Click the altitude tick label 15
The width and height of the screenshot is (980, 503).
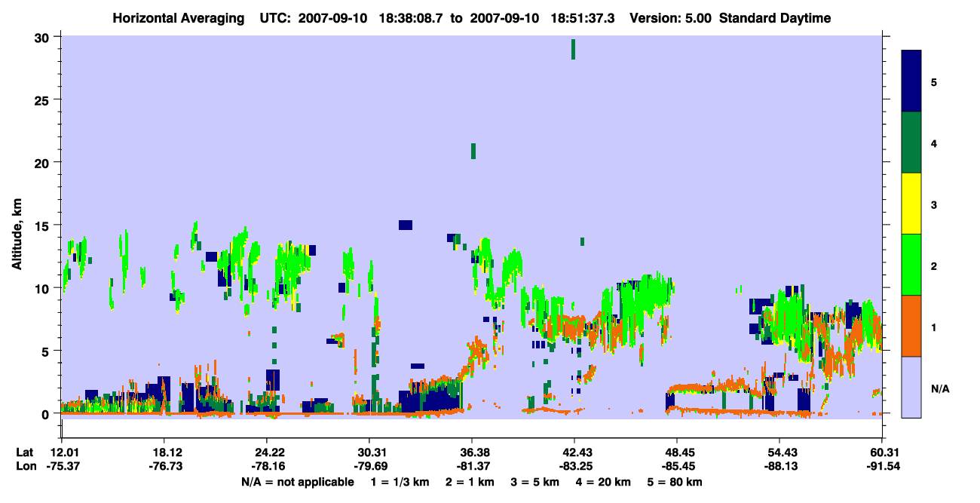(44, 225)
